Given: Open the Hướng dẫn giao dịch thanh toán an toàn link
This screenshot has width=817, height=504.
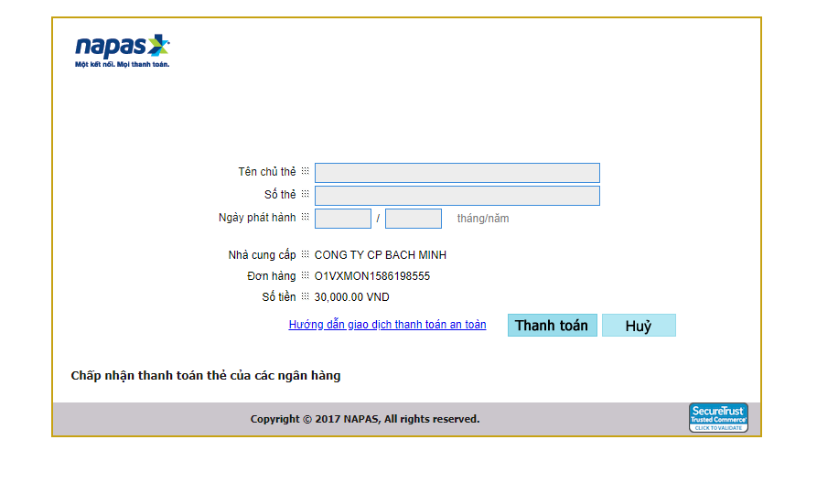Looking at the screenshot, I should (x=387, y=325).
